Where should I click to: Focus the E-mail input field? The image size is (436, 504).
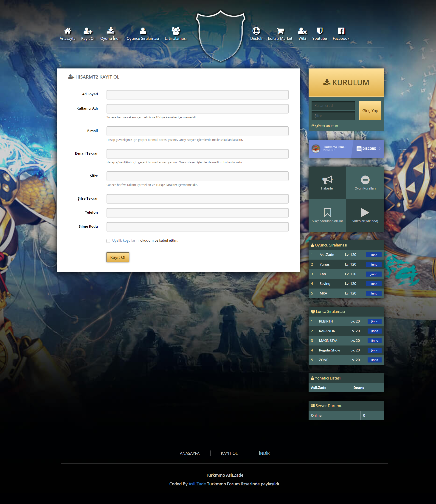(x=197, y=131)
